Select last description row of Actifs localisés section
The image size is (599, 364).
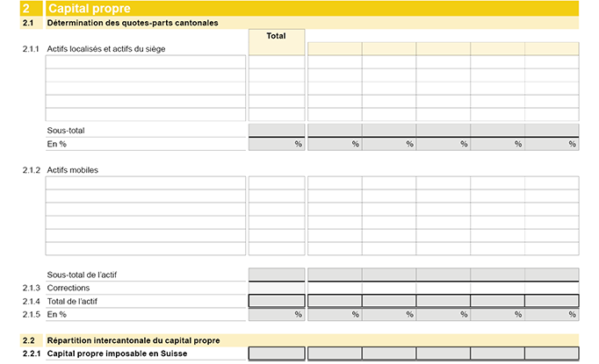point(146,114)
